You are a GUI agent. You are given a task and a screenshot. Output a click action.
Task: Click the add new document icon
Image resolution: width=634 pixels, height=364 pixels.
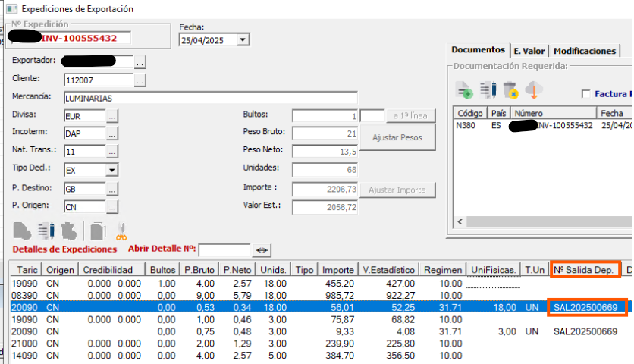464,91
